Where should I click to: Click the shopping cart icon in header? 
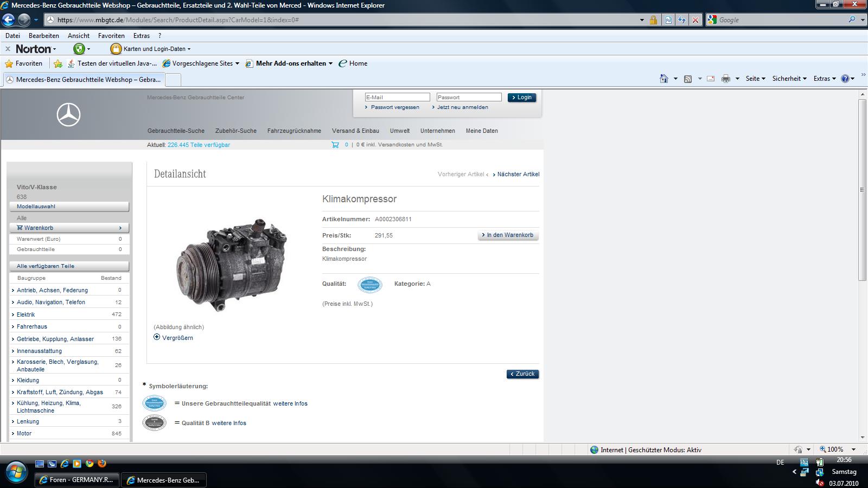335,145
